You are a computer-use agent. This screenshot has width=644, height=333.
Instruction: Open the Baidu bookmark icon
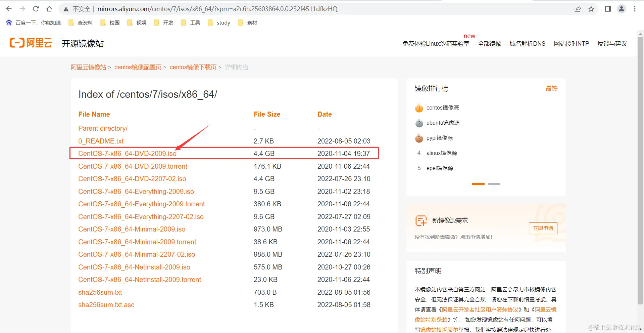coord(9,23)
